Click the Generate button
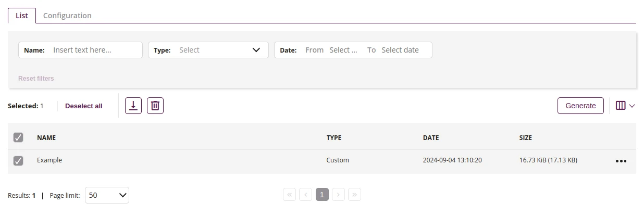 coord(580,106)
